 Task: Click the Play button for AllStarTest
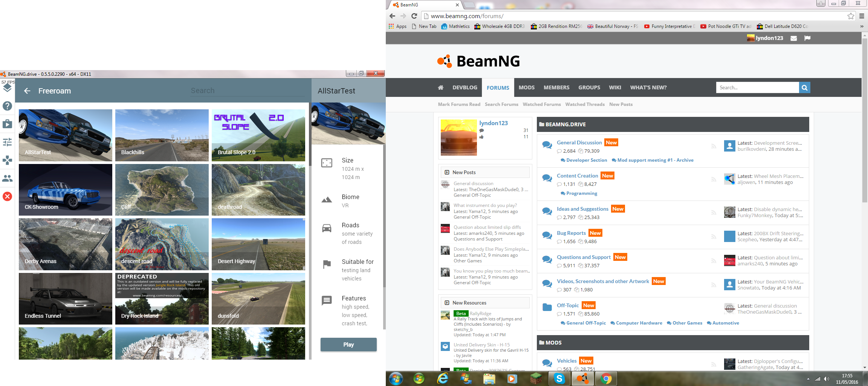[348, 345]
